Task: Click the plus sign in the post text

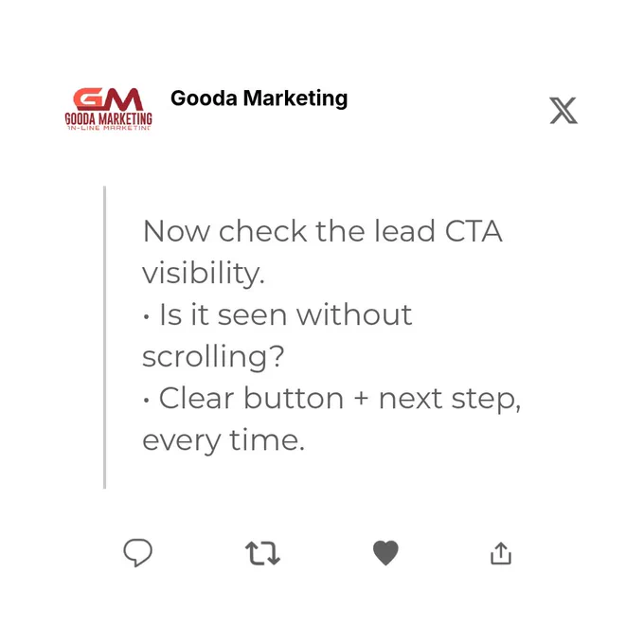Action: 361,399
